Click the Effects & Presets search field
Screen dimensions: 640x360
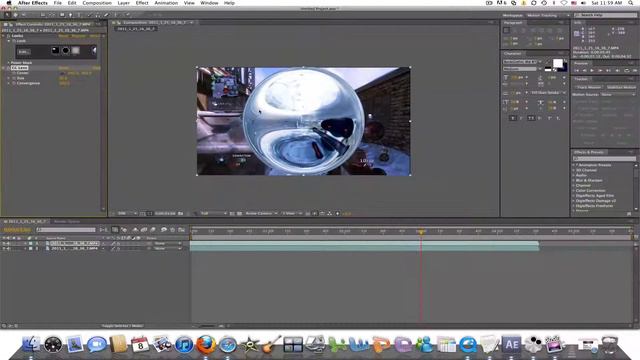click(605, 159)
